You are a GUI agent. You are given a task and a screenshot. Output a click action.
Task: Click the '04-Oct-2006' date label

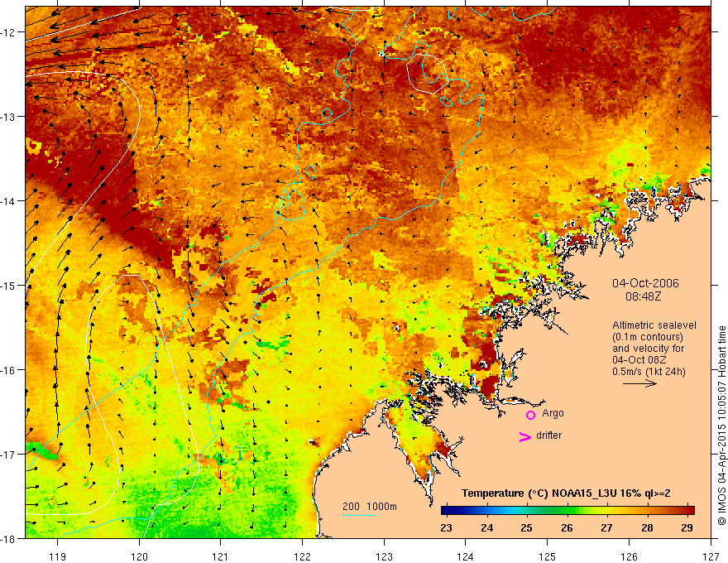click(x=645, y=283)
